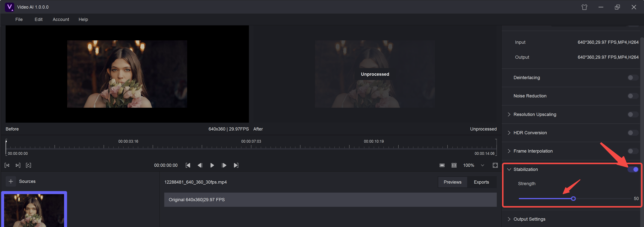Toggle HDR Conversion on

coord(633,133)
